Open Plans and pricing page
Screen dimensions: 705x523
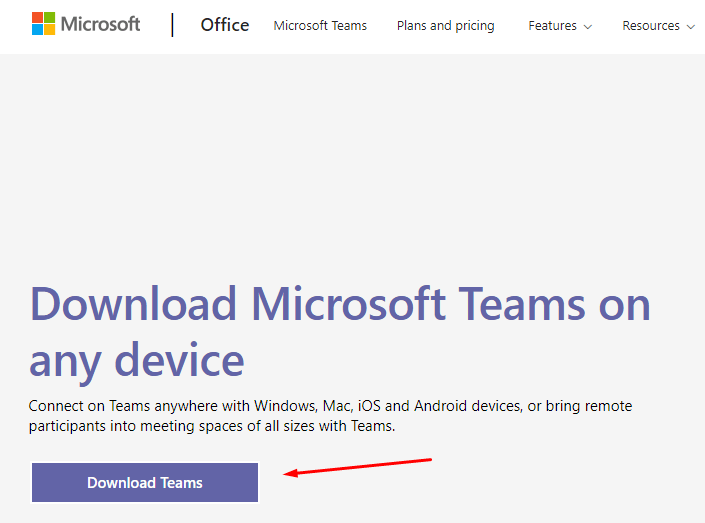coord(446,26)
